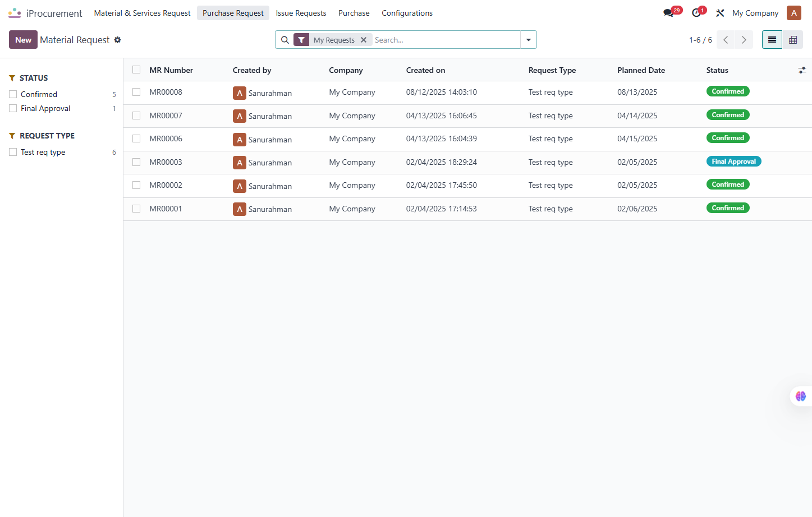The width and height of the screenshot is (812, 517).
Task: Open the Configurations menu
Action: pyautogui.click(x=407, y=13)
